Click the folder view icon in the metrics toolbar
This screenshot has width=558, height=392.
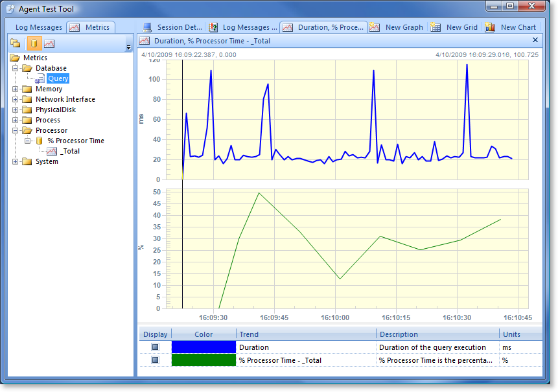(x=16, y=43)
